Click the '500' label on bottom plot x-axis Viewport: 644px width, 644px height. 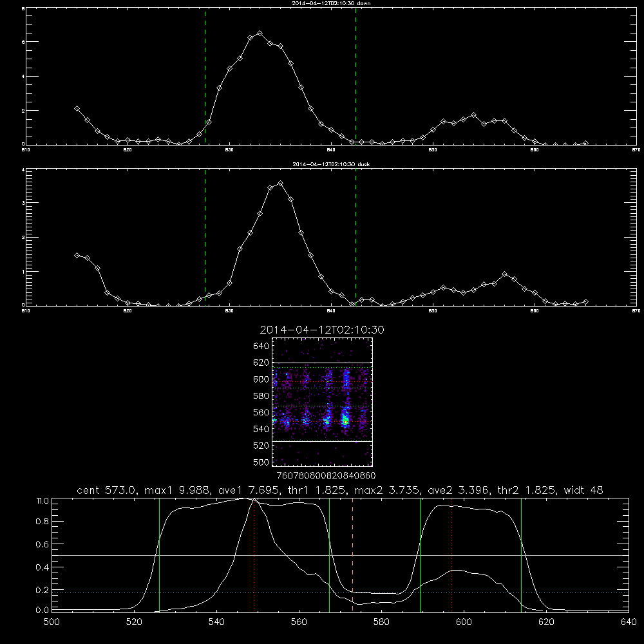(52, 622)
